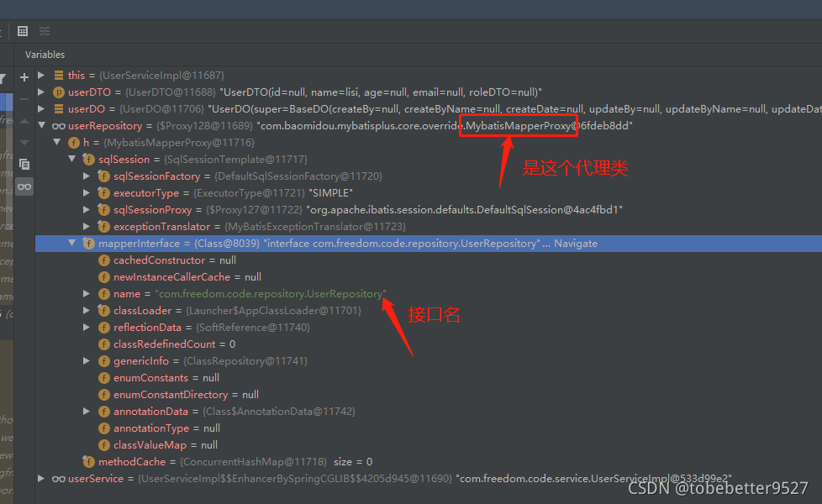
Task: Click the field icon beside classRedefinedCount
Action: click(103, 344)
